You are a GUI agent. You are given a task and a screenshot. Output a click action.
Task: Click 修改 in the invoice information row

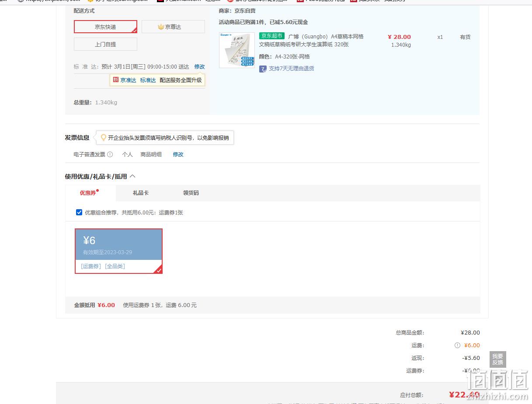[178, 155]
